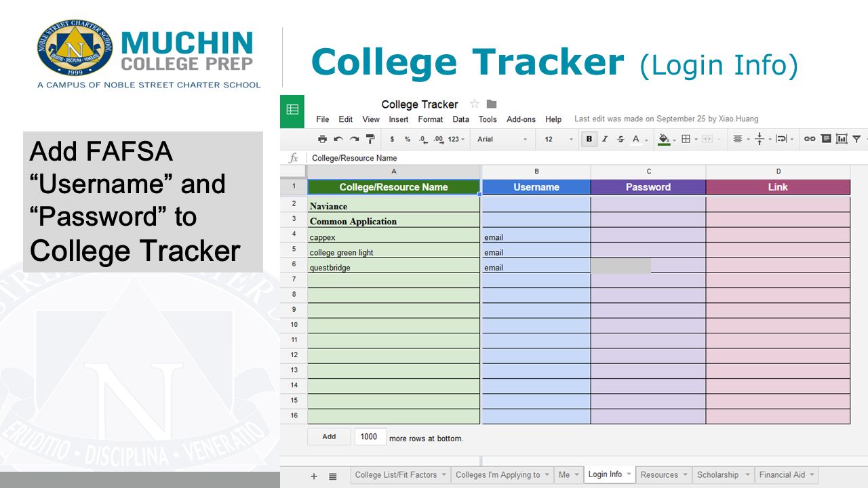Open the View menu
Screen dimensions: 868x488
[x=371, y=119]
